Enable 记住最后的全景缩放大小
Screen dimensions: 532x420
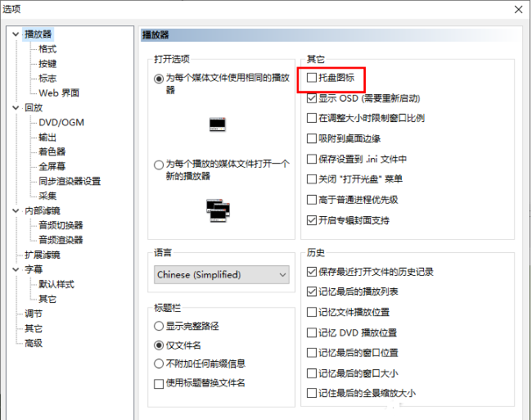312,393
